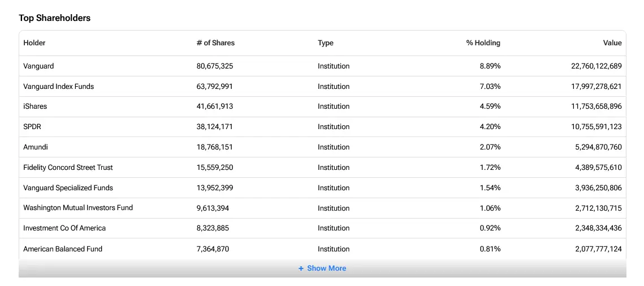
Task: Click Institution type in SPDR row
Action: (x=334, y=127)
